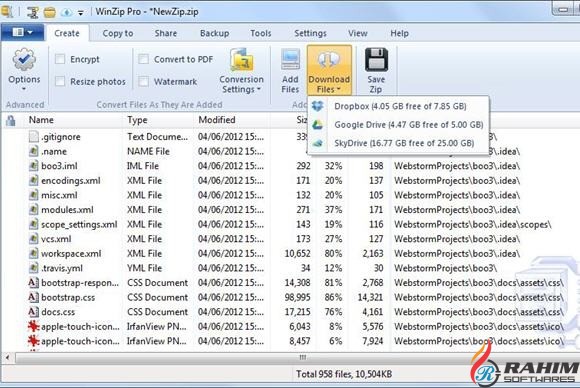Image resolution: width=580 pixels, height=388 pixels.
Task: Click the docs.css file name
Action: 58,312
